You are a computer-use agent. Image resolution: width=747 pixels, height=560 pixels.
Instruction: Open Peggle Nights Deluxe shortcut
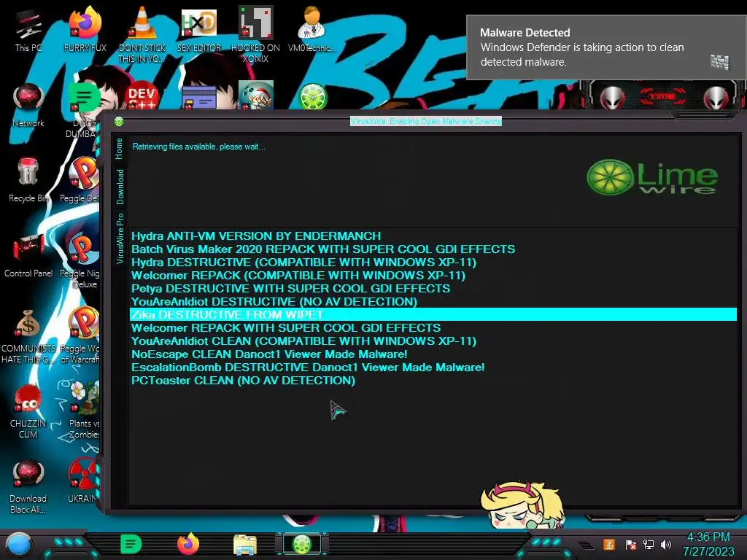[x=81, y=261]
